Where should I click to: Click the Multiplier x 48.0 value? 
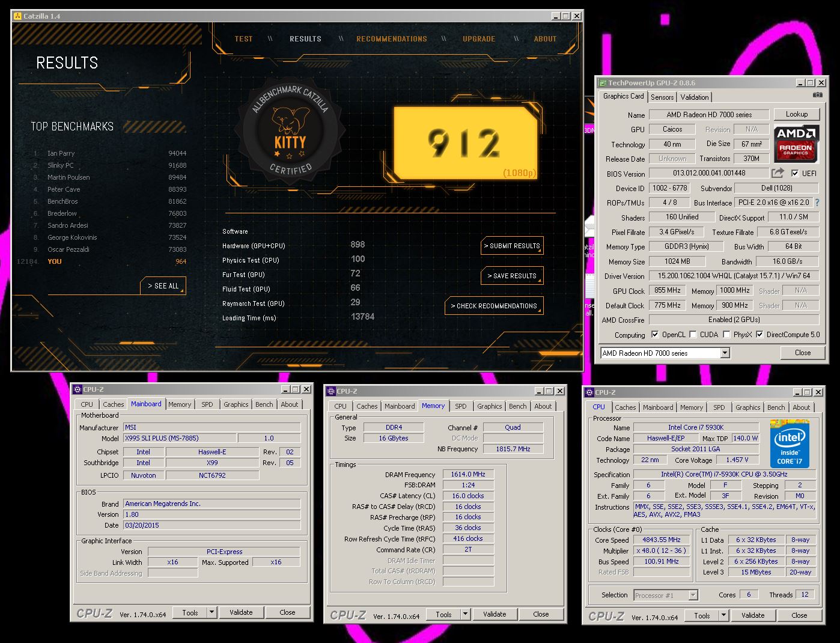(x=662, y=550)
